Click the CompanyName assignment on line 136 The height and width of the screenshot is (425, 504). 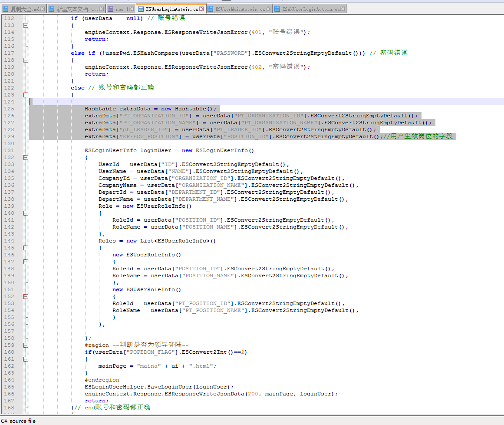(228, 185)
